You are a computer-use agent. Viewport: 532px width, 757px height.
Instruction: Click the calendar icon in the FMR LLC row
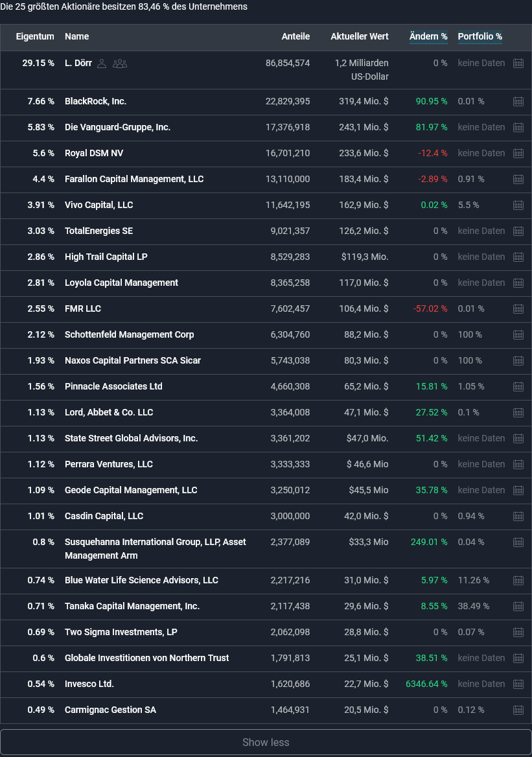click(x=518, y=309)
